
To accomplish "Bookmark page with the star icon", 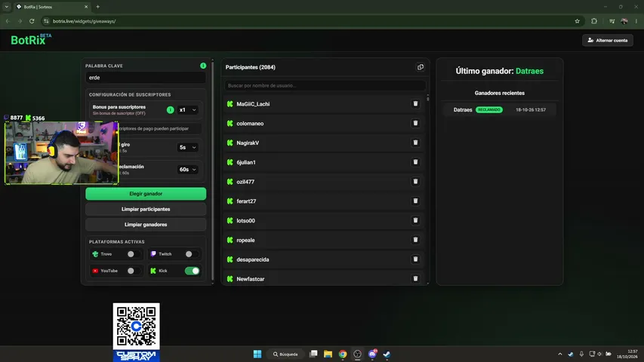I will point(577,21).
